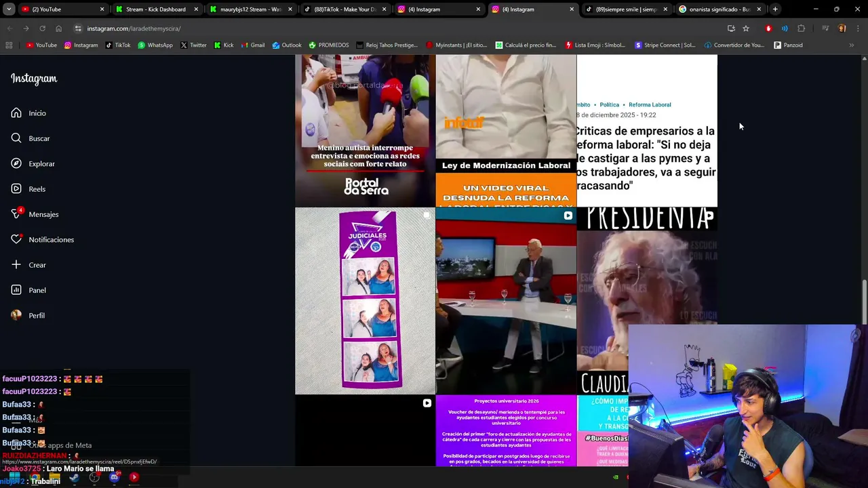Open Outlook bookmark
This screenshot has height=488, width=868.
coord(287,45)
